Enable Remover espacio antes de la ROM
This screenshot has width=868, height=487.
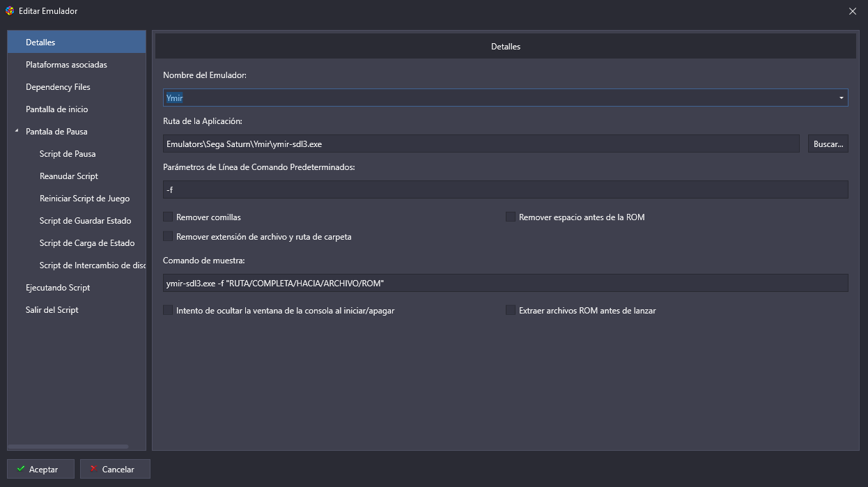click(x=511, y=217)
